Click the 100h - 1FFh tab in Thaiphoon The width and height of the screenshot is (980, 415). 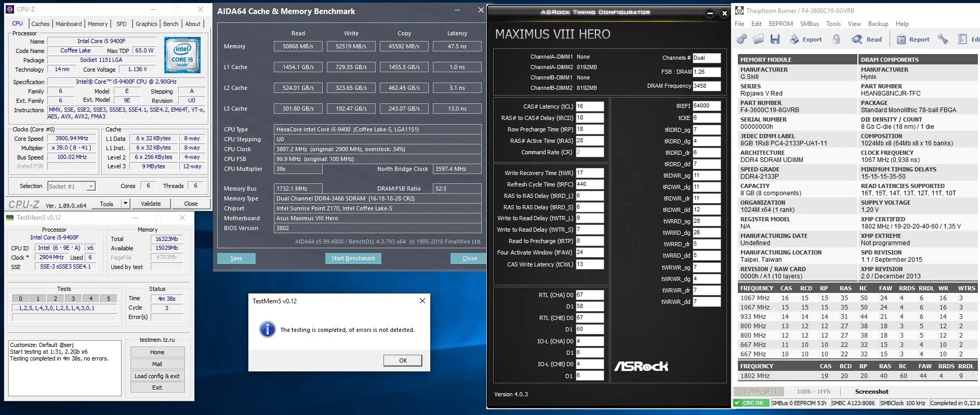tap(813, 392)
